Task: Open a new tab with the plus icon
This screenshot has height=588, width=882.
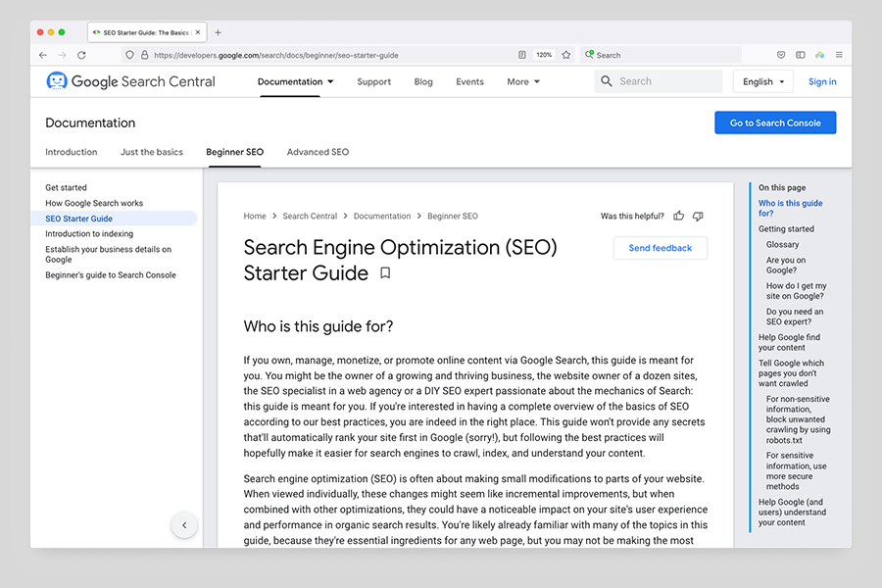Action: point(218,32)
